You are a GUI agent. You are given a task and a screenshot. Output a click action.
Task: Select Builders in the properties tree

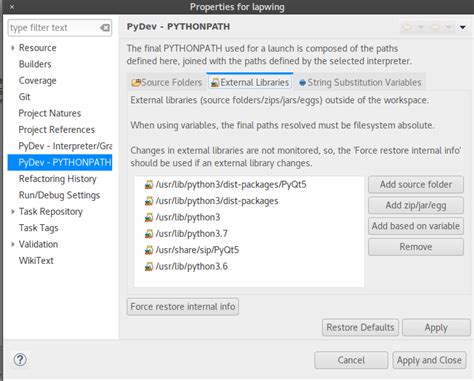pyautogui.click(x=35, y=64)
